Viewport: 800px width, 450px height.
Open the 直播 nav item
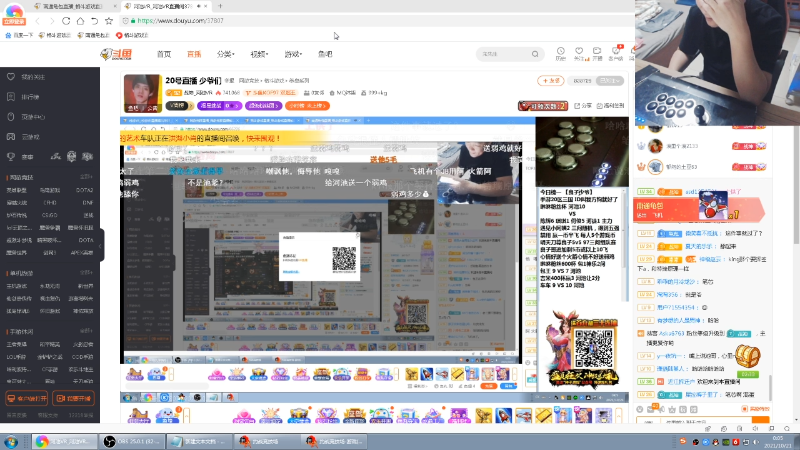194,54
